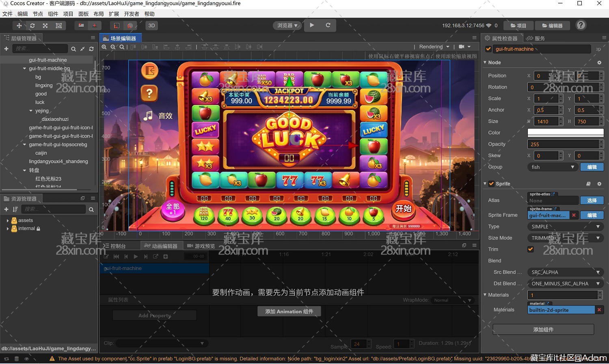Image resolution: width=609 pixels, height=364 pixels.
Task: Open the Group fish dropdown
Action: (x=552, y=167)
